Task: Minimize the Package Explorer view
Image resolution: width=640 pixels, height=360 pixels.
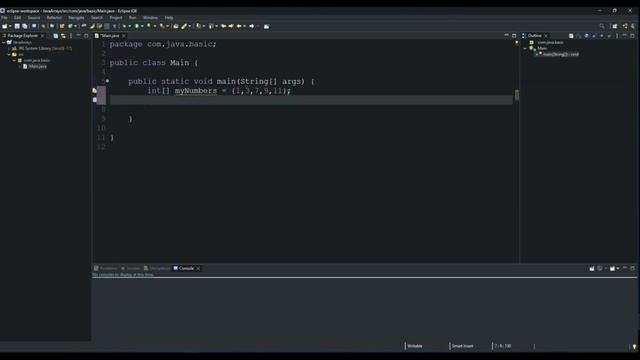Action: [78, 36]
